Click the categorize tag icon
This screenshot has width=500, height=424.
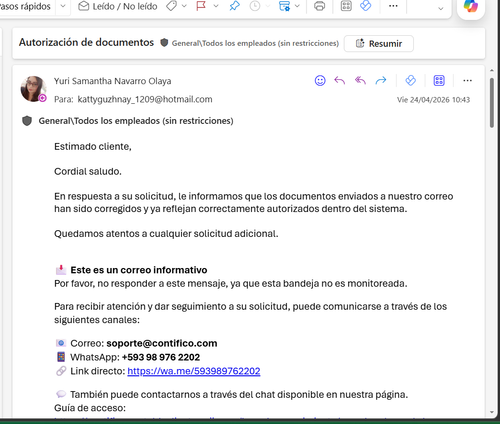172,6
